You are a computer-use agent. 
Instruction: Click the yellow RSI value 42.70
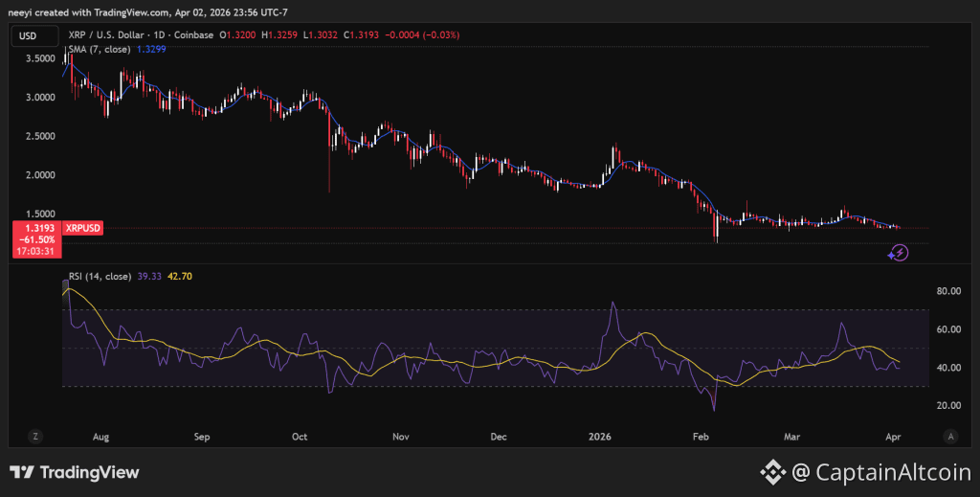[x=181, y=277]
